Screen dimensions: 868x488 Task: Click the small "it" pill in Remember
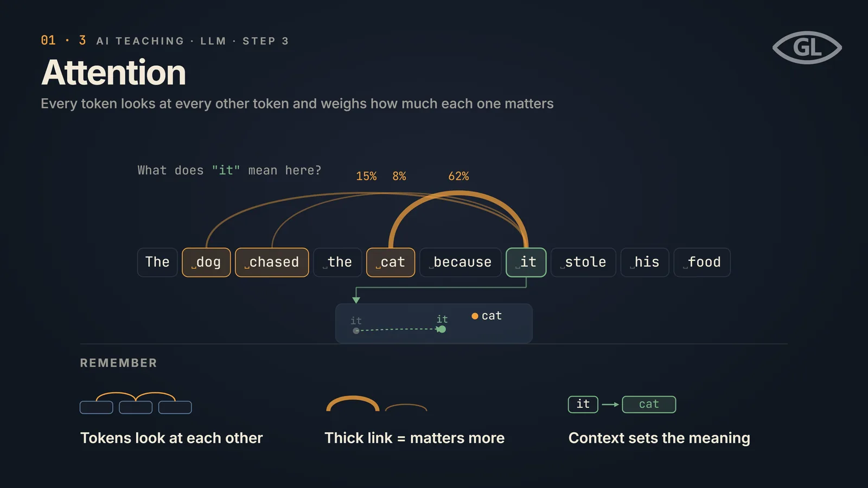pyautogui.click(x=583, y=404)
